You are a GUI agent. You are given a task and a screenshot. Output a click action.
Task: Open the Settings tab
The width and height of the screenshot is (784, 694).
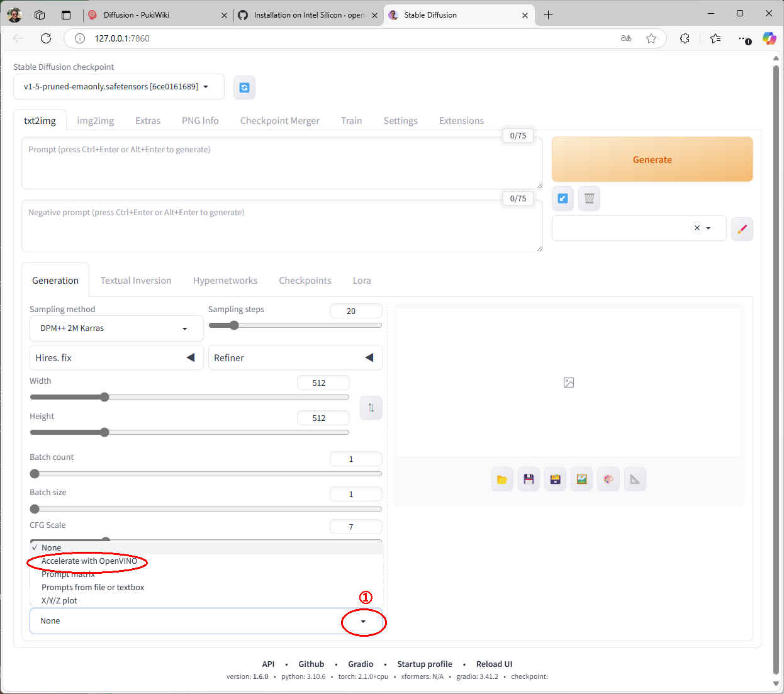[x=400, y=121]
